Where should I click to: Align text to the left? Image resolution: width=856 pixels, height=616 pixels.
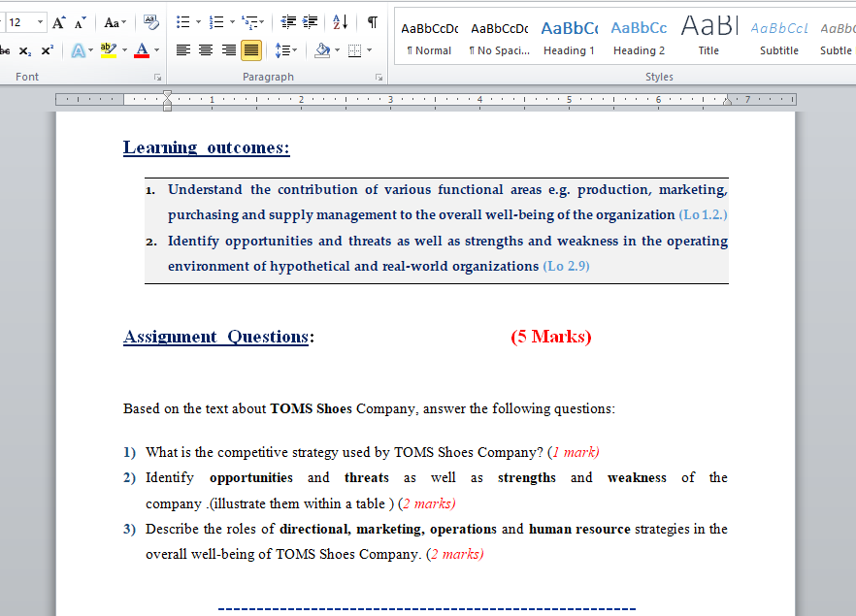pyautogui.click(x=183, y=50)
